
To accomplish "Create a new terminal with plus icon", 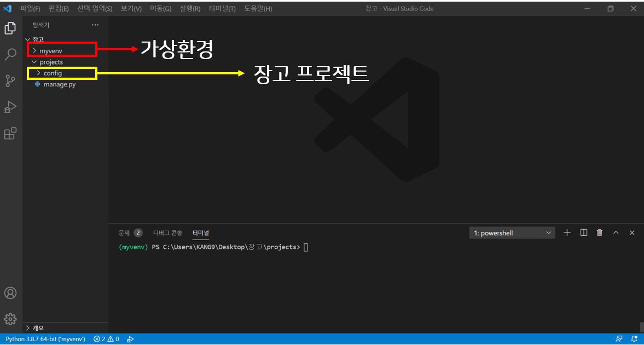I will pyautogui.click(x=567, y=232).
